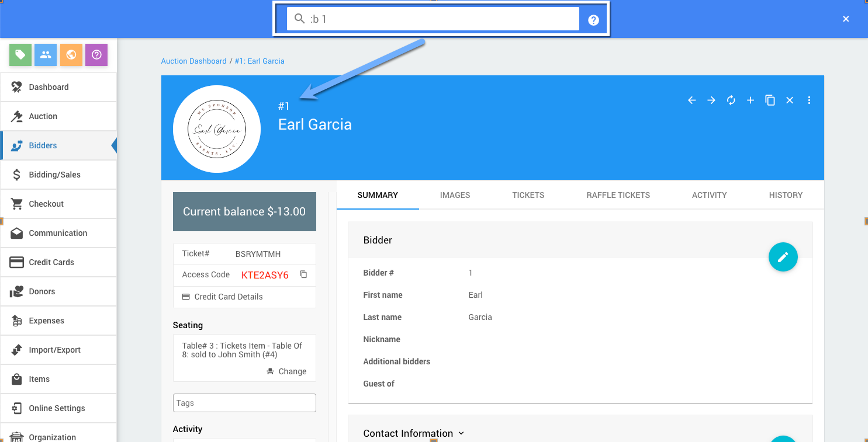The width and height of the screenshot is (868, 442).
Task: Edit Bidder details with pencil button
Action: point(783,257)
